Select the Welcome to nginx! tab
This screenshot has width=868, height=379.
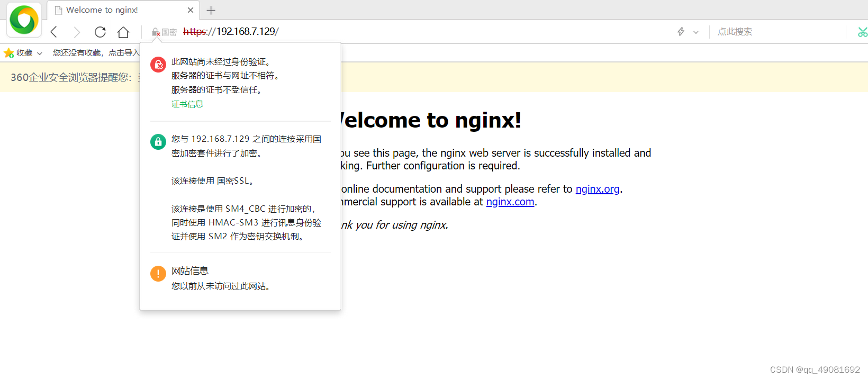[x=123, y=10]
